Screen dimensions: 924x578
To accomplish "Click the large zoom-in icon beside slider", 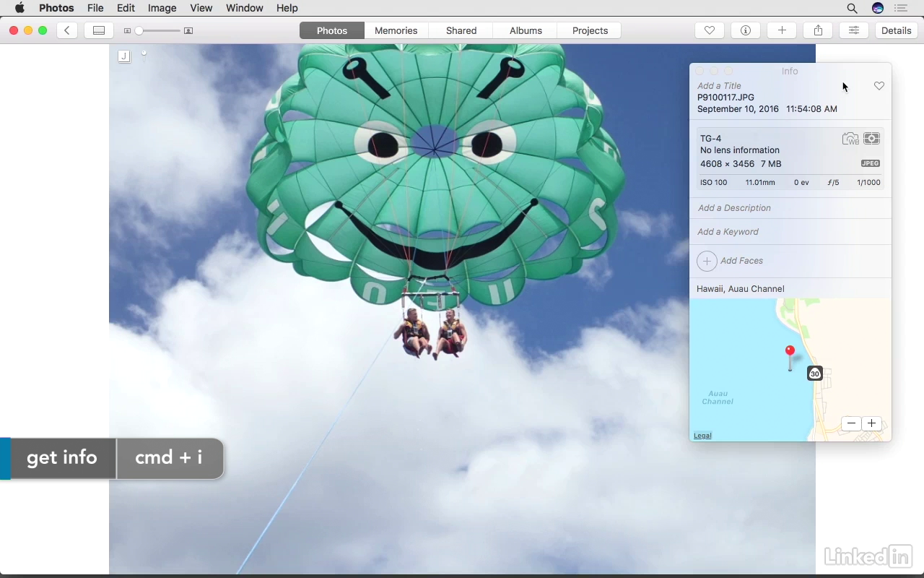I will click(188, 30).
